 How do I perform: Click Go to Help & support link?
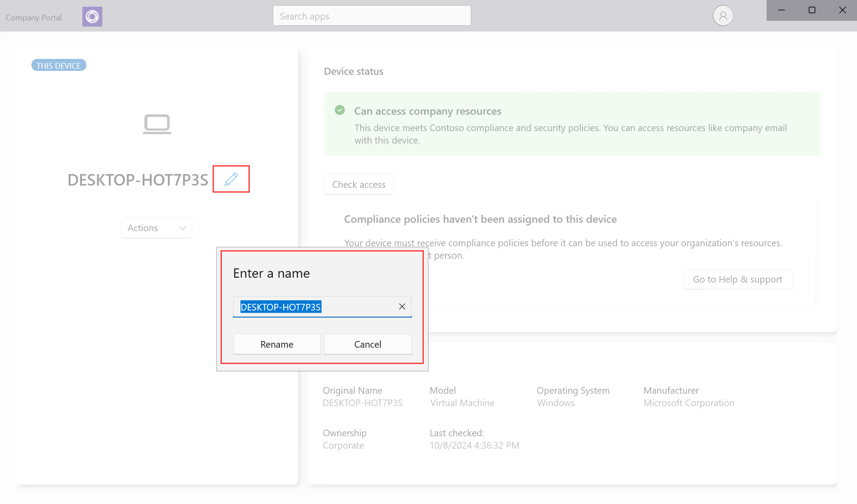(x=737, y=279)
